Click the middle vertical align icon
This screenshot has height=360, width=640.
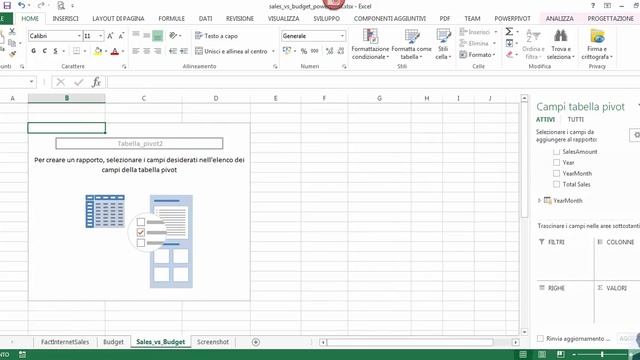coord(147,36)
